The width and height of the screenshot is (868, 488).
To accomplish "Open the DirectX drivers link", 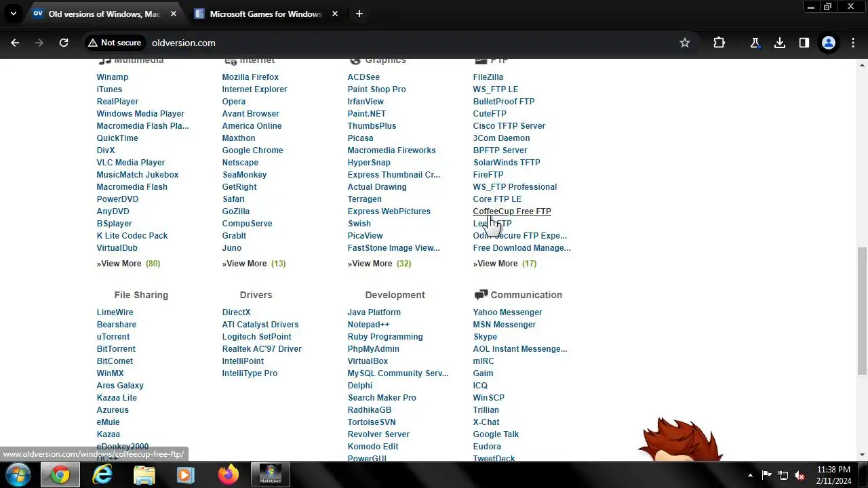I will point(236,312).
